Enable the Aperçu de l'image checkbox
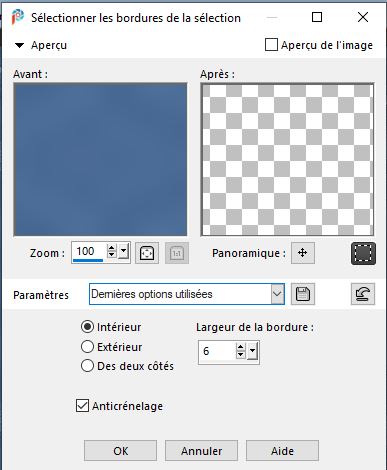The height and width of the screenshot is (470, 387). point(271,45)
